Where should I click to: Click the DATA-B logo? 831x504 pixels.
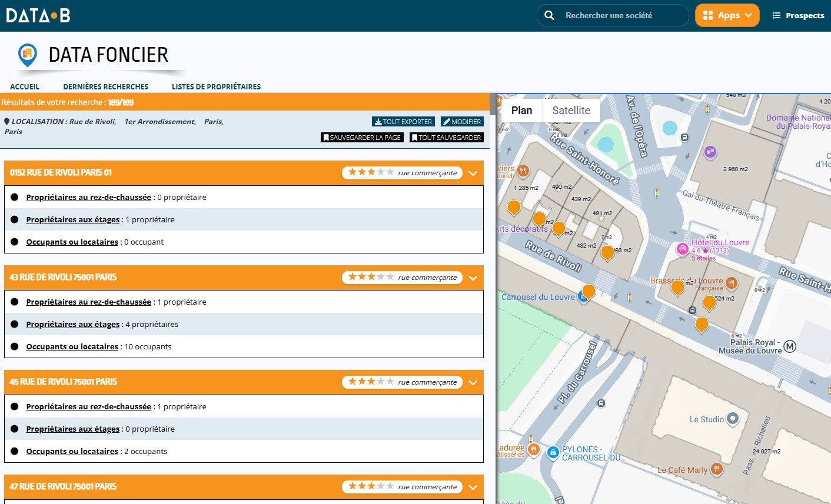click(38, 15)
